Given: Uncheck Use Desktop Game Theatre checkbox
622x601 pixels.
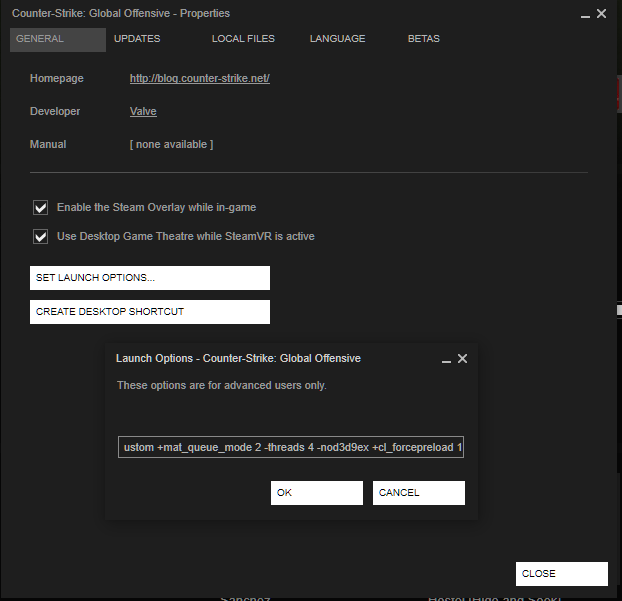Looking at the screenshot, I should click(40, 237).
